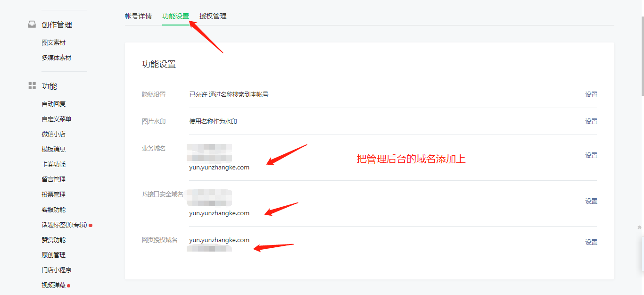This screenshot has width=644, height=295.
Task: Switch to the 授权管理 tab
Action: (x=213, y=16)
